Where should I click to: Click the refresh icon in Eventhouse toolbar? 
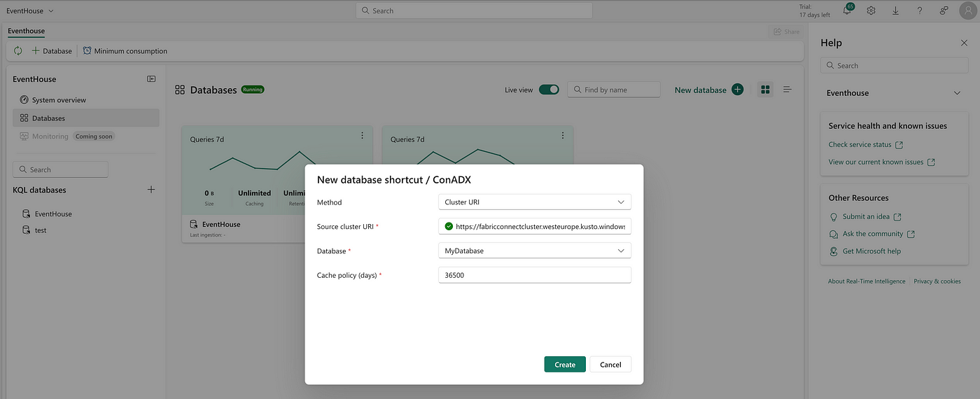pos(18,51)
